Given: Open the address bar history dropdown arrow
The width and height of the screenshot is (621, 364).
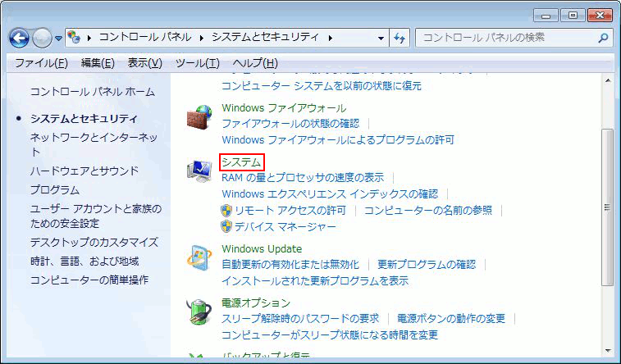Looking at the screenshot, I should [x=381, y=38].
